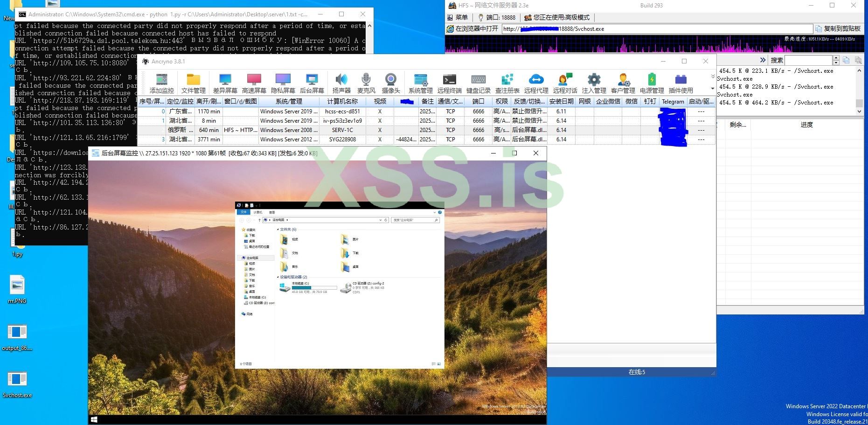
Task: Collapse the 设备和驱动器 (2) group
Action: pyautogui.click(x=278, y=277)
